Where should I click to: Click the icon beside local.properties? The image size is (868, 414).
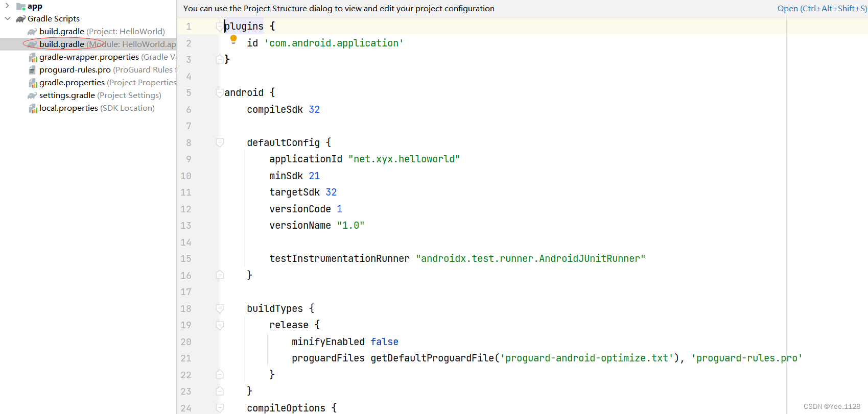click(33, 108)
